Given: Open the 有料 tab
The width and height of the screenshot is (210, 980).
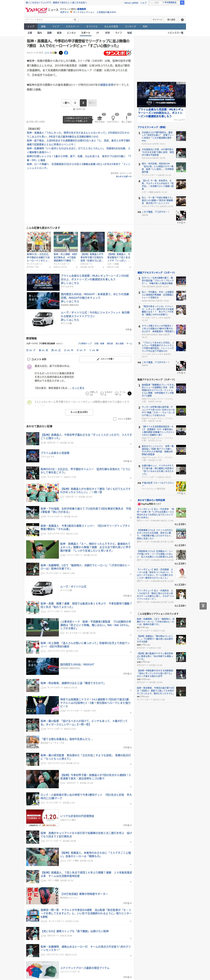Looking at the screenshot, I should pyautogui.click(x=145, y=27).
